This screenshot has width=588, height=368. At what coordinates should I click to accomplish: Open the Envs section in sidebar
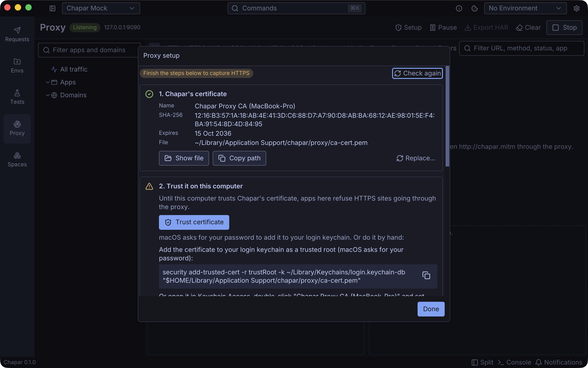click(x=17, y=66)
